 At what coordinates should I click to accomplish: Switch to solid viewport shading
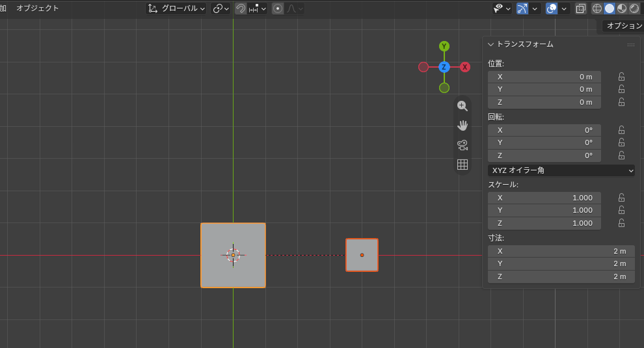[610, 8]
